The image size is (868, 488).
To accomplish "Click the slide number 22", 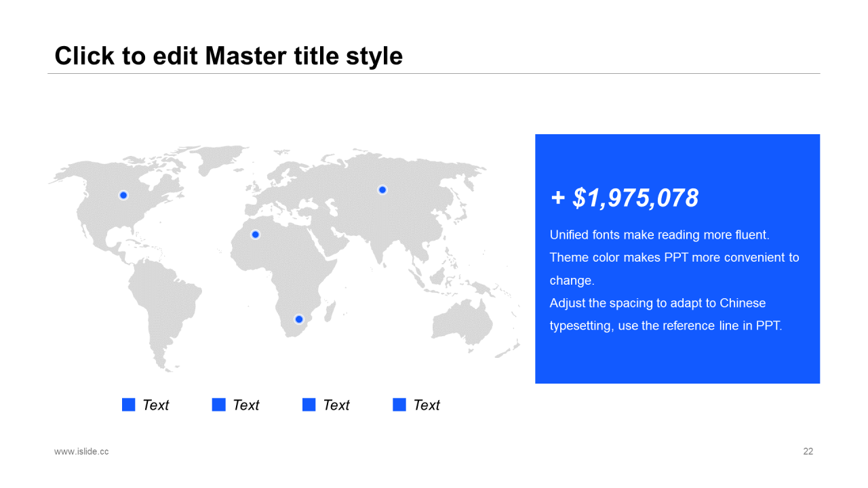I will pyautogui.click(x=808, y=451).
